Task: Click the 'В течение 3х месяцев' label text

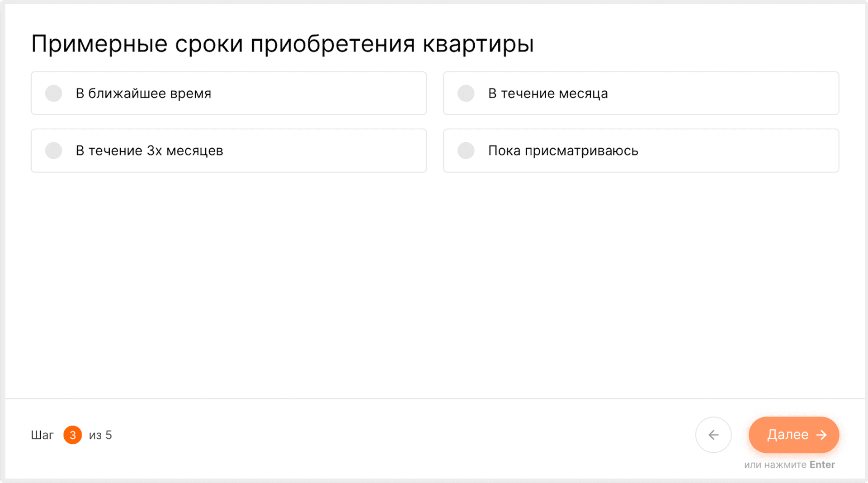Action: tap(149, 150)
